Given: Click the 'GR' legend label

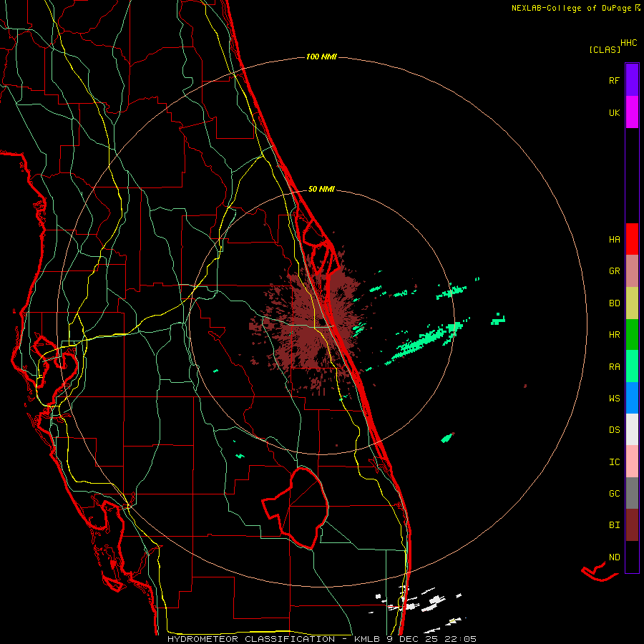Looking at the screenshot, I should pos(614,271).
